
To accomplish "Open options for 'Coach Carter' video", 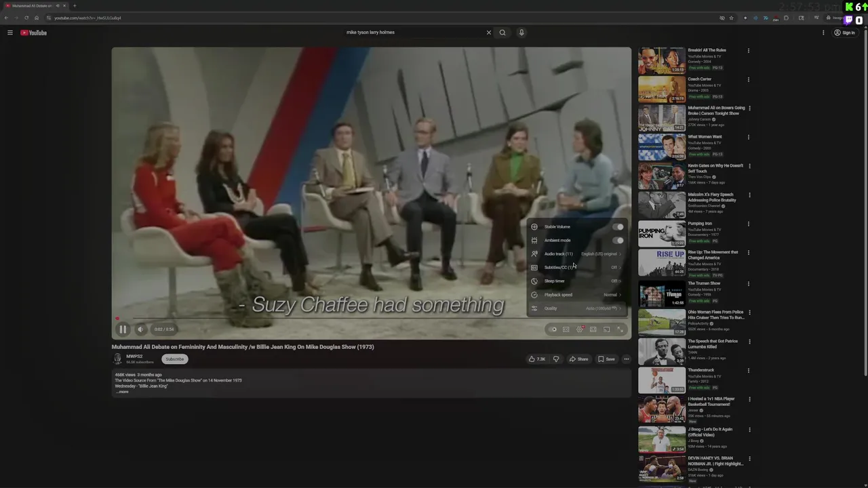I will click(x=749, y=80).
